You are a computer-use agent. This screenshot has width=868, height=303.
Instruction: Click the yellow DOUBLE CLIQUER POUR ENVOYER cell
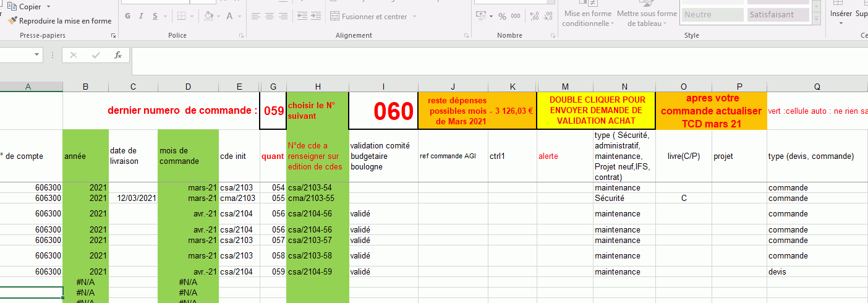point(596,110)
